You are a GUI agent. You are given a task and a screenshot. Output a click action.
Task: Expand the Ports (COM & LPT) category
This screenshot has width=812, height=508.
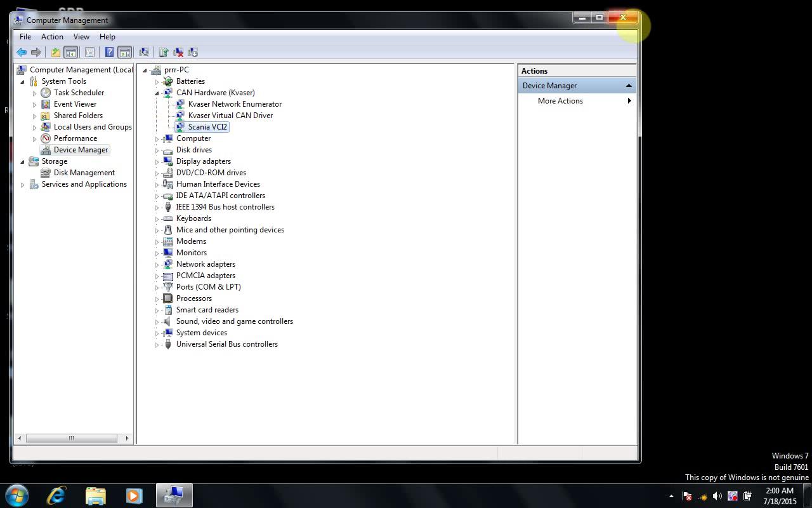click(157, 287)
